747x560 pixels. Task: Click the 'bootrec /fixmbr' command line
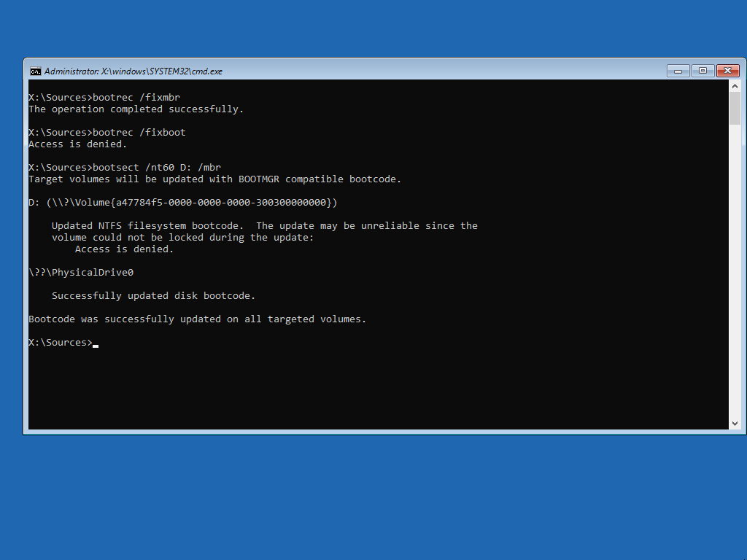104,98
